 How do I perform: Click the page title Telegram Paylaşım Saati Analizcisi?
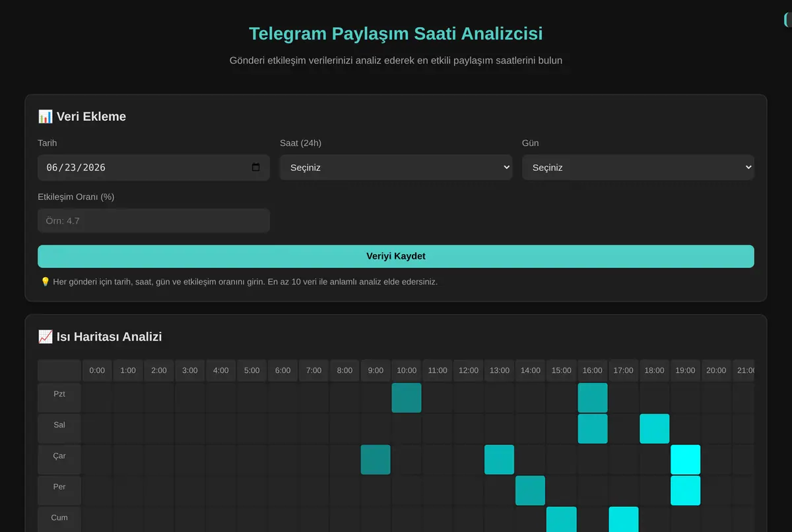(x=396, y=33)
